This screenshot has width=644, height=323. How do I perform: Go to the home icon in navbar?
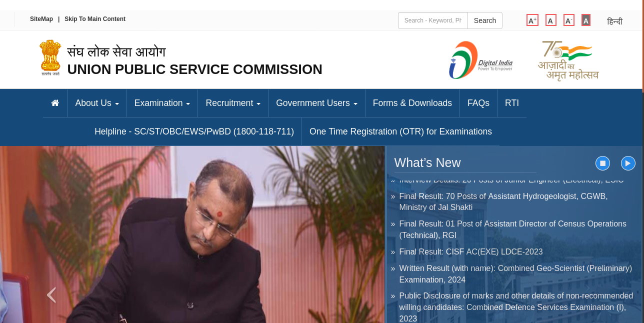click(x=55, y=103)
